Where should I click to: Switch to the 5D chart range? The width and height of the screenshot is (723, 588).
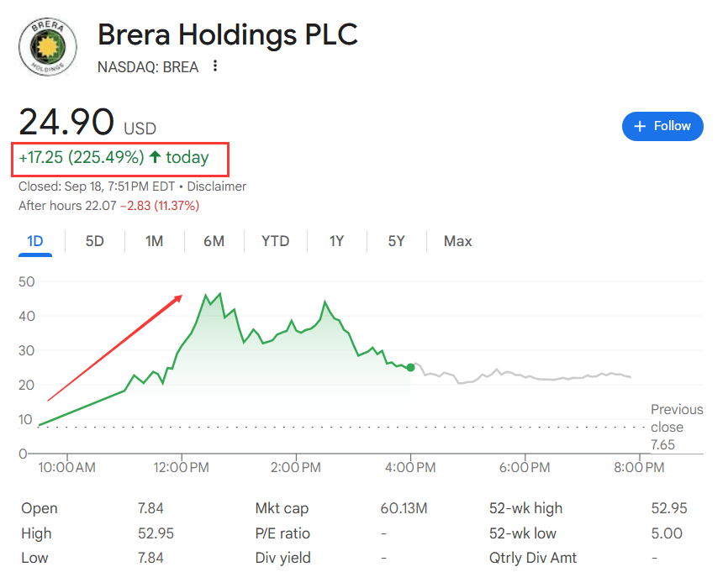pos(95,241)
